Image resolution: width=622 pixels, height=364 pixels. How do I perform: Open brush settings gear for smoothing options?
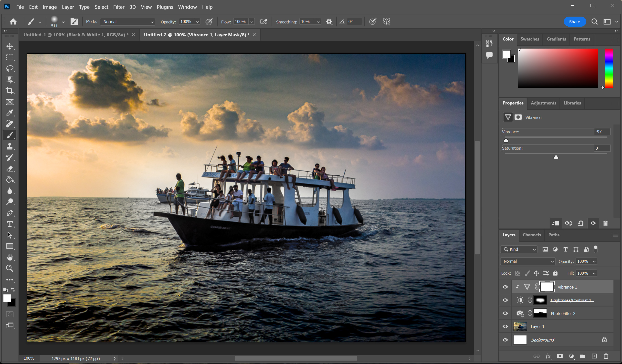pos(329,22)
